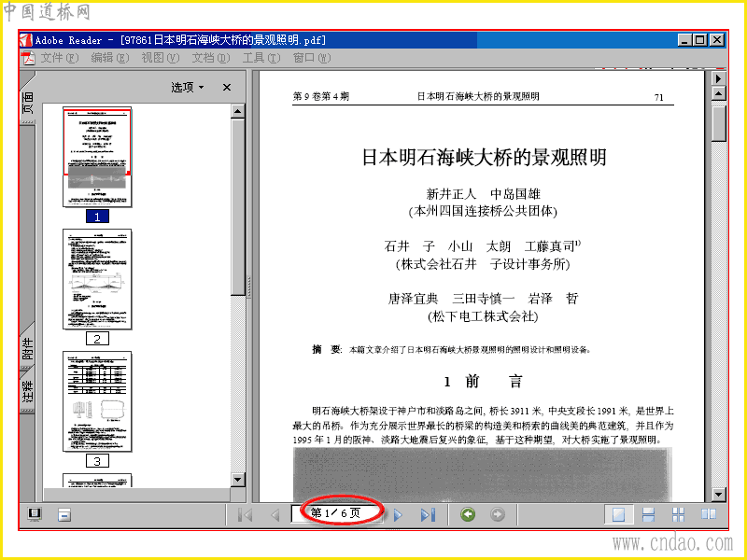Select the facing pages layout icon
This screenshot has width=747, height=560.
click(x=709, y=515)
